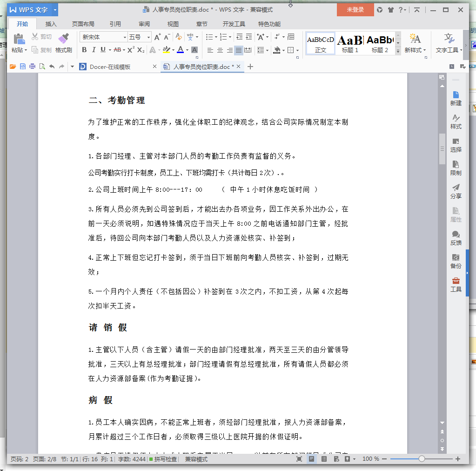Apply the 标题 2 style
This screenshot has width=476, height=471.
380,43
